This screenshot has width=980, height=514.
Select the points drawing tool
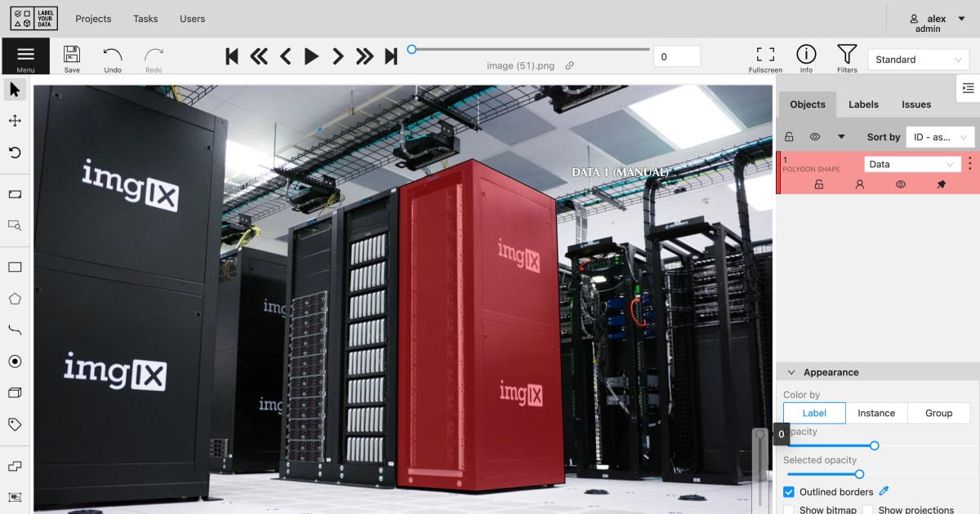[x=15, y=361]
